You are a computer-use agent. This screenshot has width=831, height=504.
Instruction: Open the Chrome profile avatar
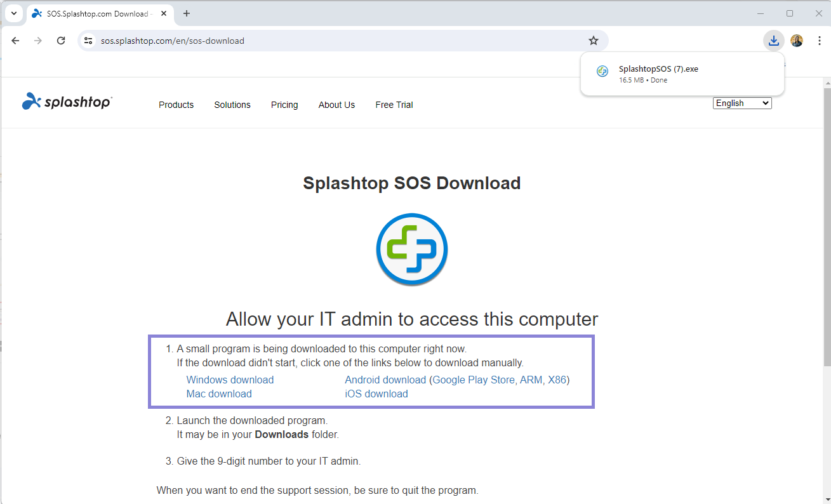797,41
